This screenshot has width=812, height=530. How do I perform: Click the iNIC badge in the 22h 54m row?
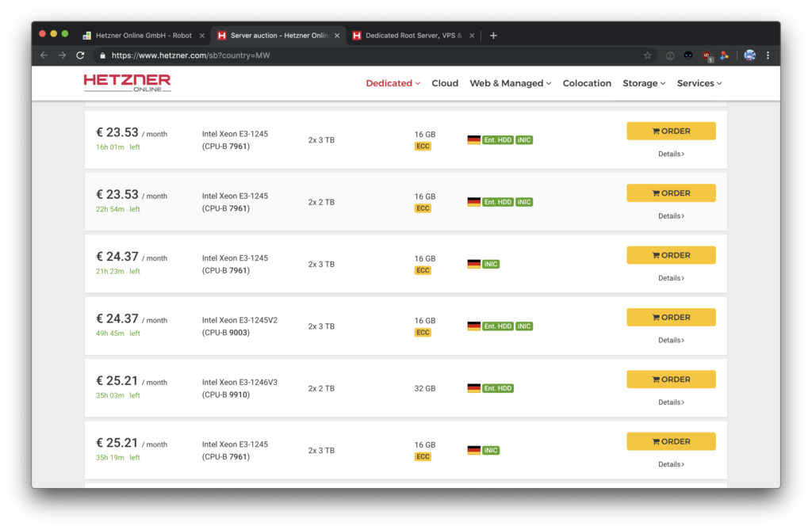click(x=524, y=202)
